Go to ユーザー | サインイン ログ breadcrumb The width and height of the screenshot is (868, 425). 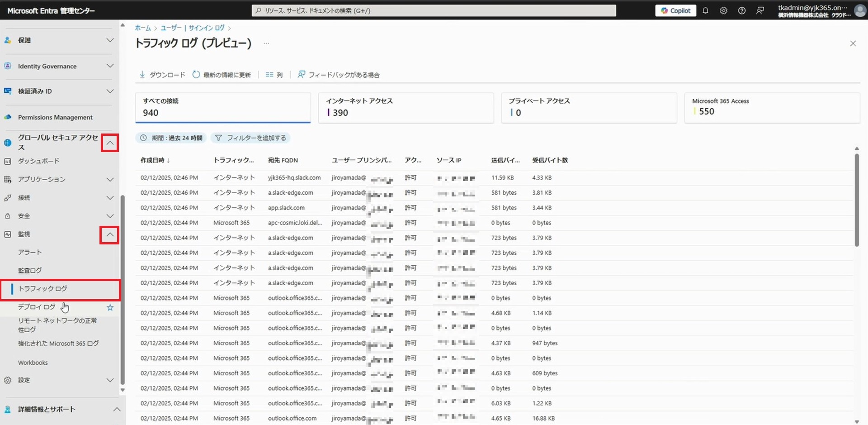point(193,28)
